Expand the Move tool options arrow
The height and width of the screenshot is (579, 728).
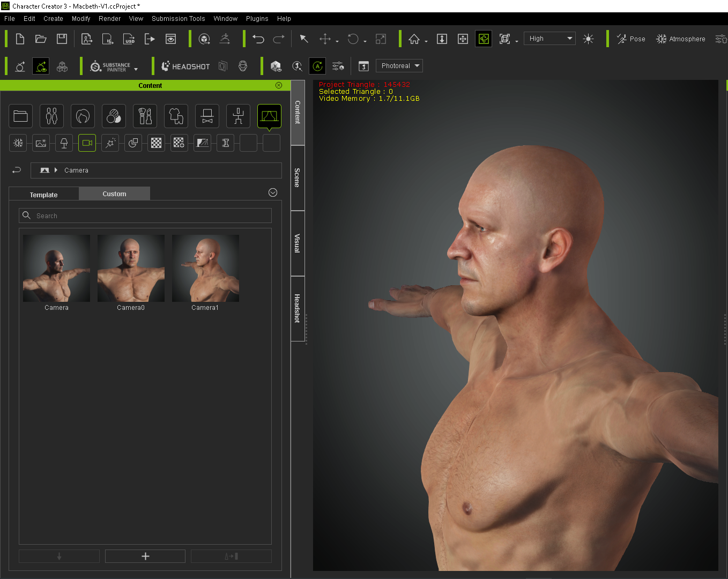[337, 41]
